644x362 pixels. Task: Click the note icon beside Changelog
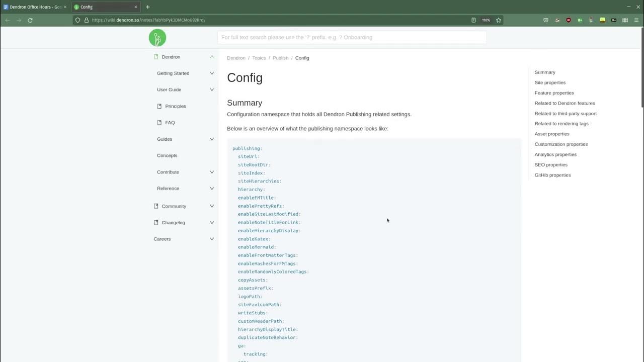point(156,223)
